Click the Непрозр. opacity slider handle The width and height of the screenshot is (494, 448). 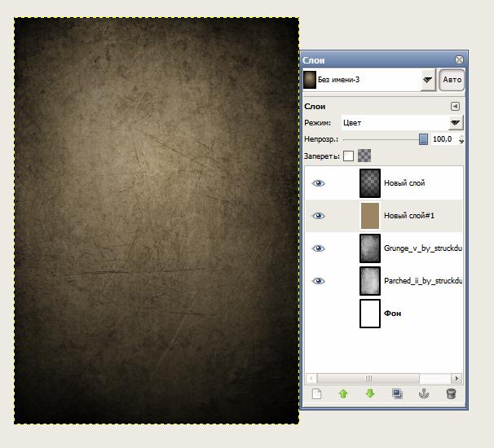coord(423,139)
